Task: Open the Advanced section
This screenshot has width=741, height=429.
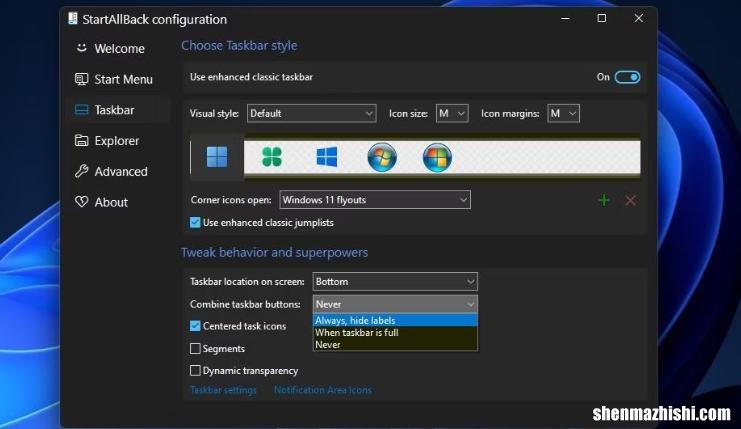Action: click(x=121, y=172)
